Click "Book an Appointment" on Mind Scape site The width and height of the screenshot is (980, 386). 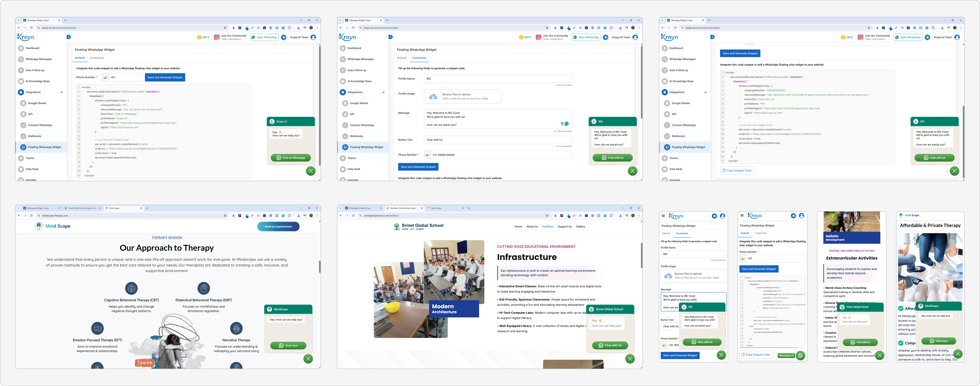point(278,227)
